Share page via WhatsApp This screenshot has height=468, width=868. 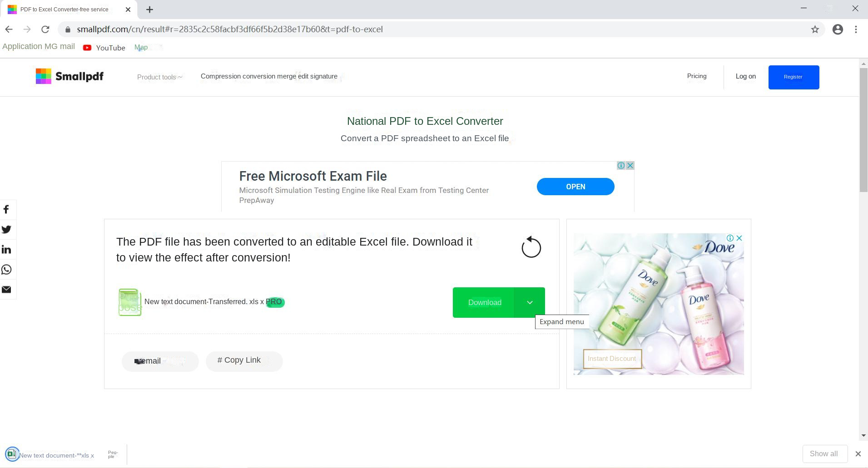(6, 270)
